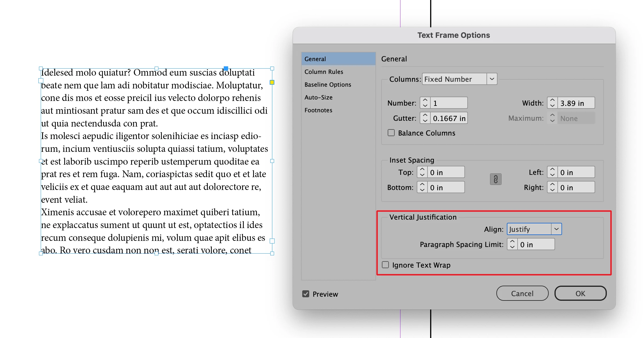644x338 pixels.
Task: Click the bottom-right corner handle of text frame
Action: click(272, 254)
